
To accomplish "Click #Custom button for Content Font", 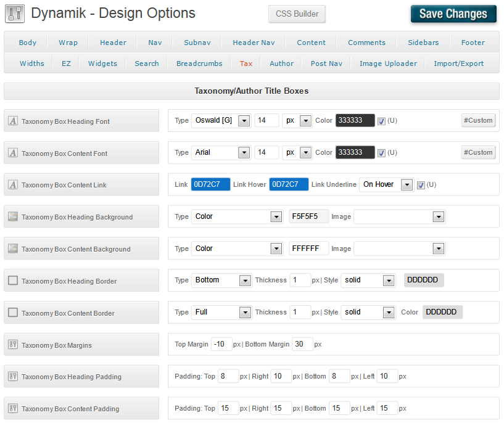I will tap(478, 152).
